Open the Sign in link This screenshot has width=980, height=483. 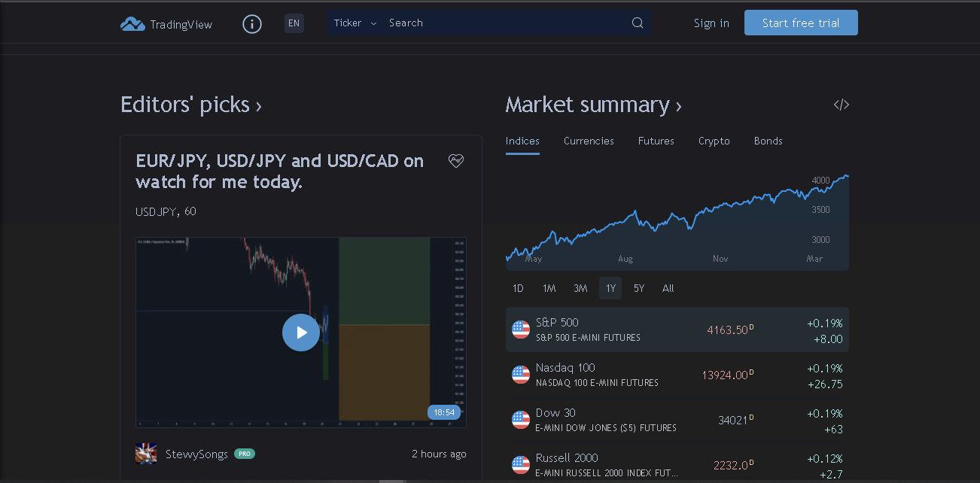click(x=711, y=23)
